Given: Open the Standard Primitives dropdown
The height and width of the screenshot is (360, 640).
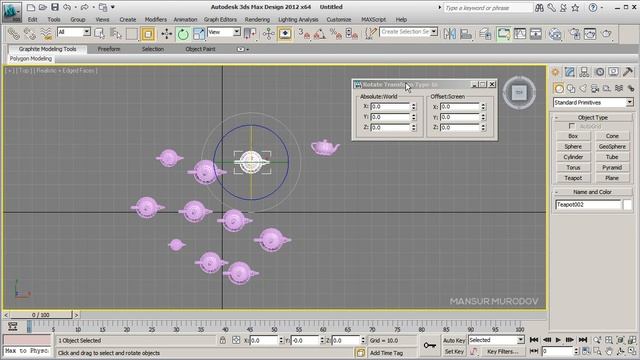Looking at the screenshot, I should (593, 102).
